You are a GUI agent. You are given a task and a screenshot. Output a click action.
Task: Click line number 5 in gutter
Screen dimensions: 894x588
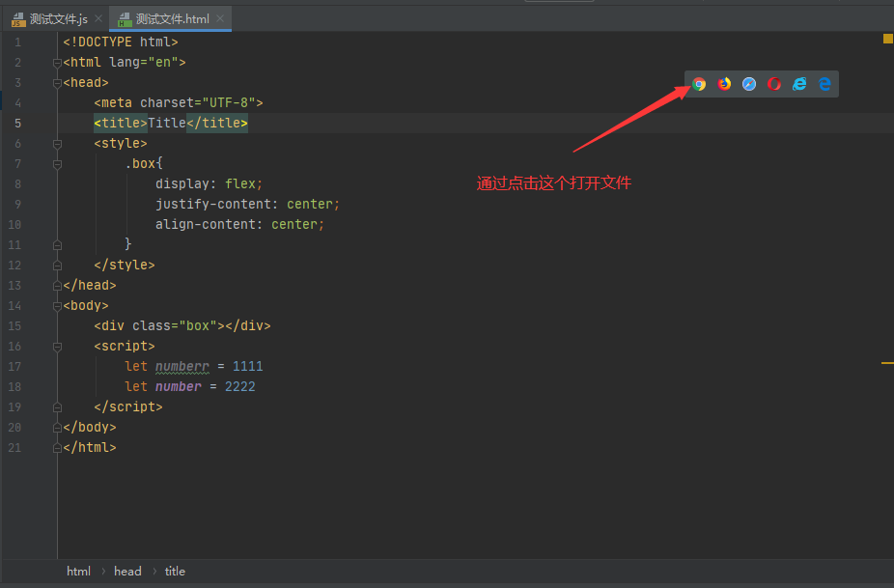[17, 124]
